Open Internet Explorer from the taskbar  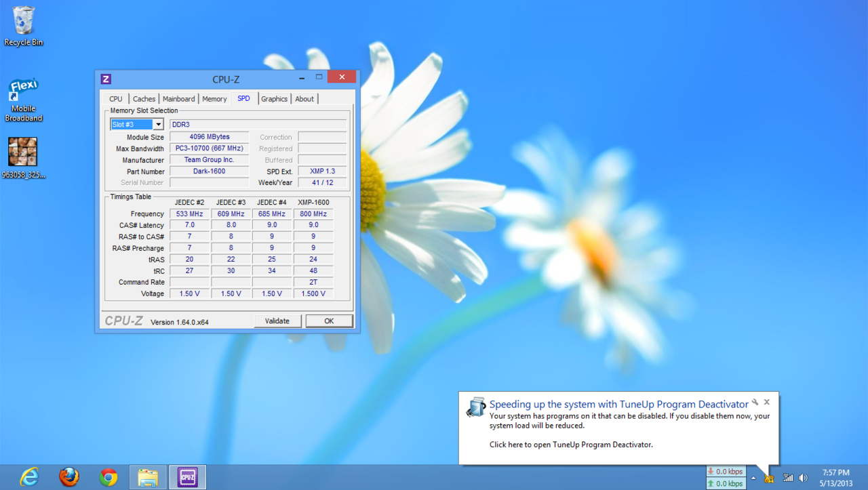click(x=29, y=477)
